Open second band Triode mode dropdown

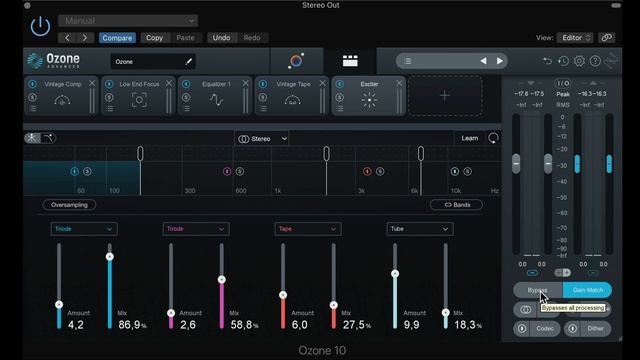click(x=196, y=229)
